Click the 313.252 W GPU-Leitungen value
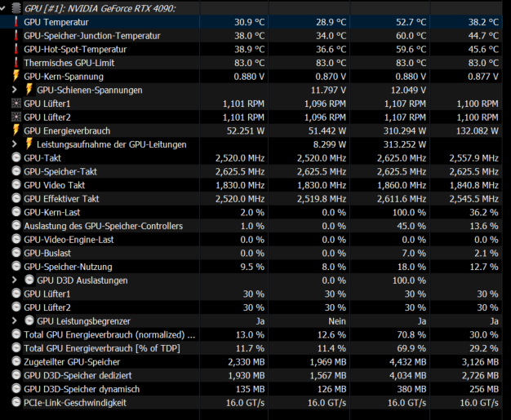The width and height of the screenshot is (511, 420). [x=404, y=144]
